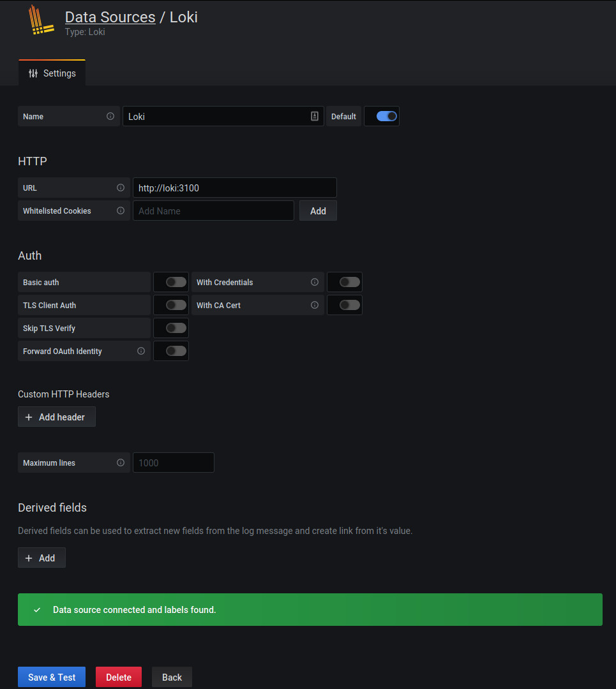Click the checkmark icon in success banner
Screen dimensions: 616x689
click(38, 609)
